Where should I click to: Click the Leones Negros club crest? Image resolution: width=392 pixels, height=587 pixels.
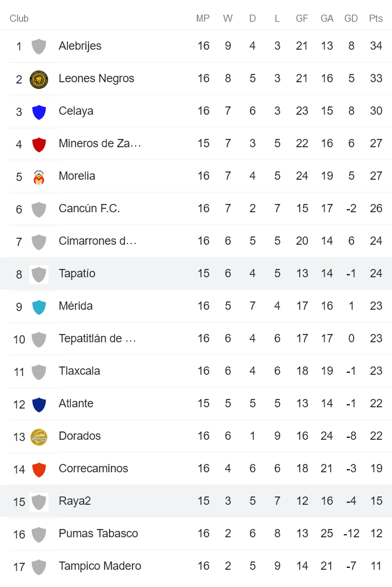tap(39, 79)
